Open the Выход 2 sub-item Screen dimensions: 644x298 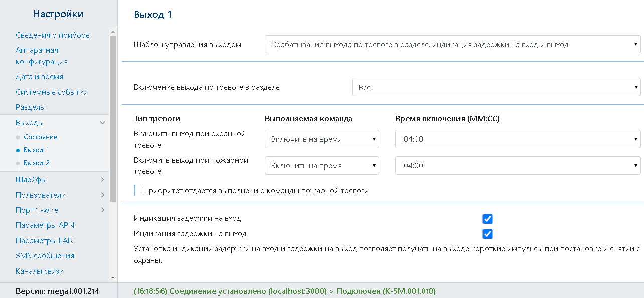click(x=37, y=163)
